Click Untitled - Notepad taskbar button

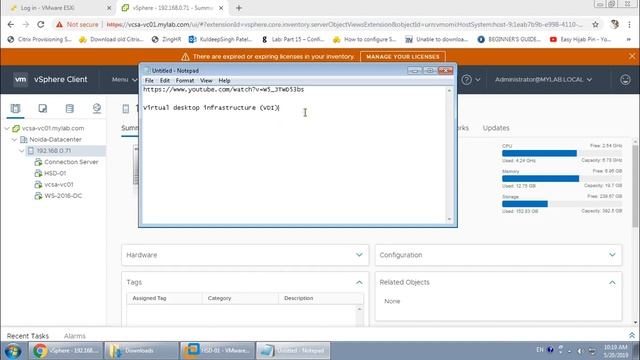click(293, 351)
